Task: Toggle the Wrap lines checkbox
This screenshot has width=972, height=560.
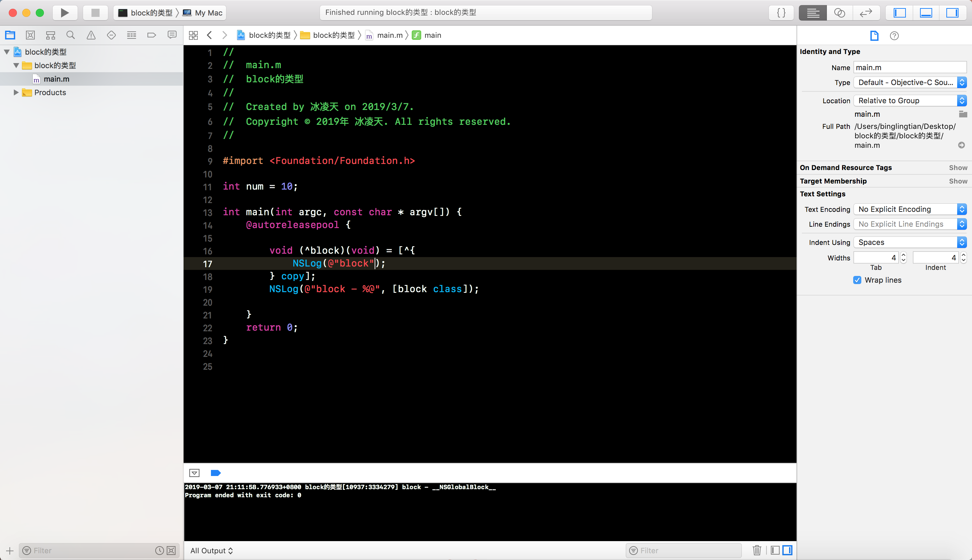Action: pyautogui.click(x=857, y=280)
